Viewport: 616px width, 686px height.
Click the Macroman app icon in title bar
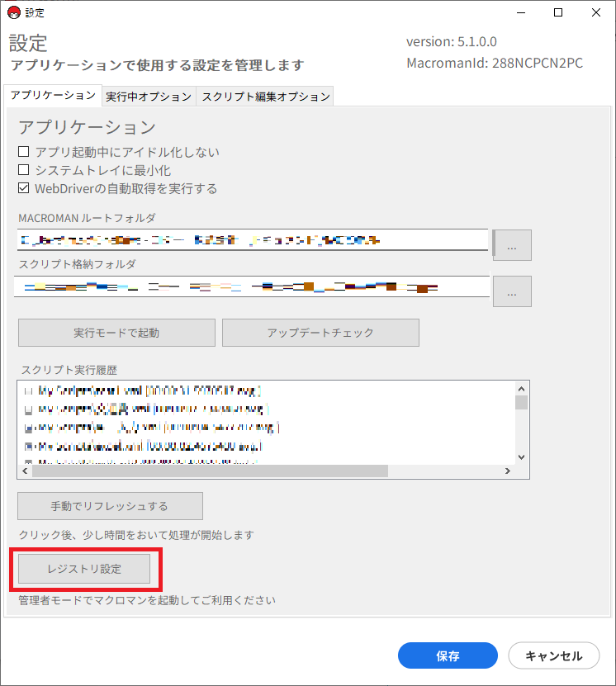coord(14,12)
